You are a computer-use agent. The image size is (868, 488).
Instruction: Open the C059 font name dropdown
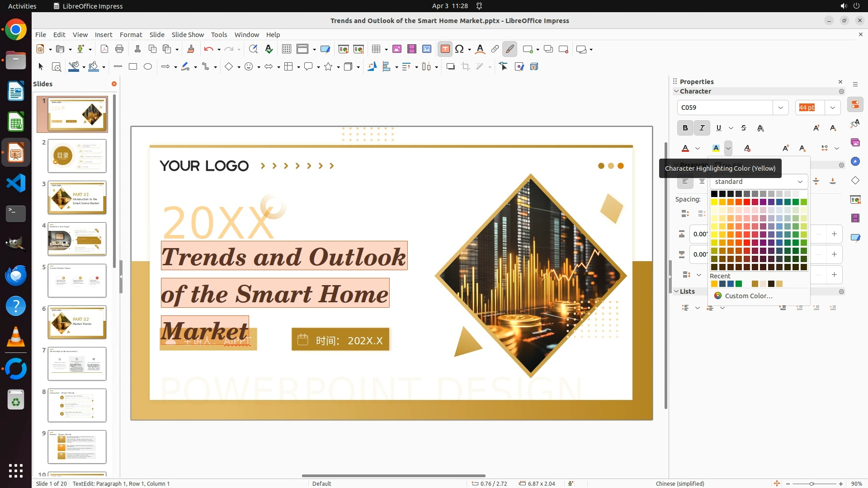(x=781, y=108)
